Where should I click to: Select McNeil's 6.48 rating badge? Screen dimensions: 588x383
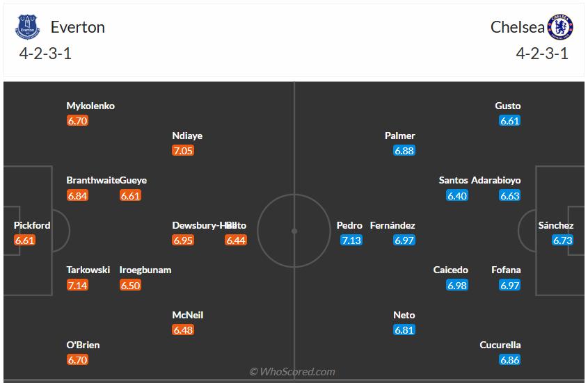(x=183, y=330)
